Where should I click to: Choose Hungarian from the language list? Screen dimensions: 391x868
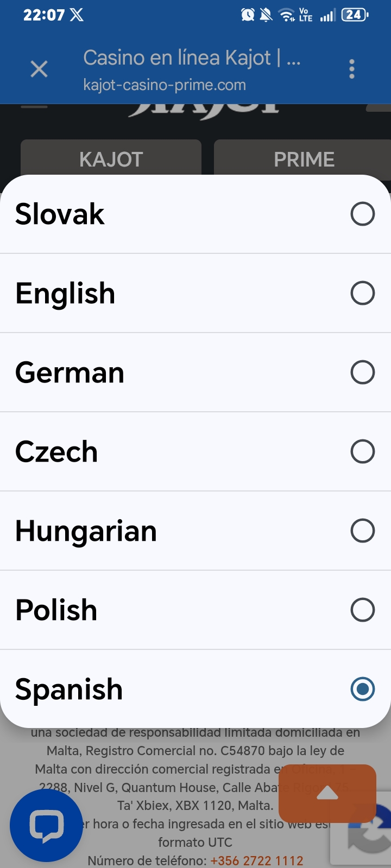pyautogui.click(x=195, y=531)
